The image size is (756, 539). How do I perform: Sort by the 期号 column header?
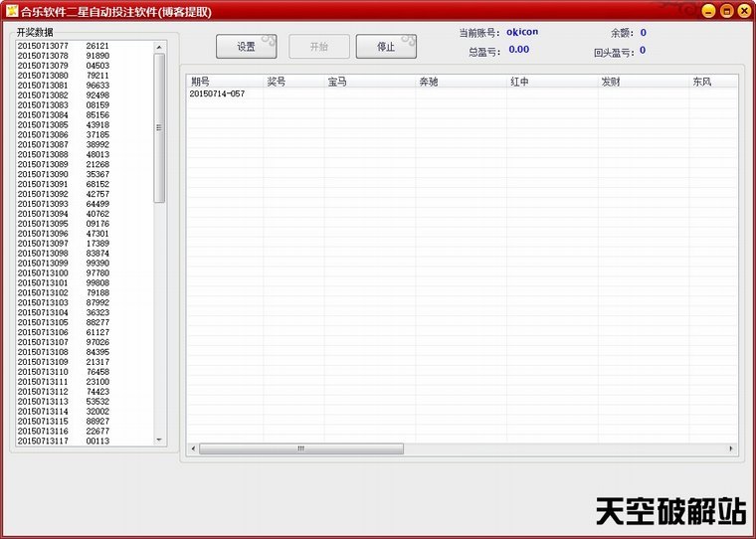pos(224,82)
